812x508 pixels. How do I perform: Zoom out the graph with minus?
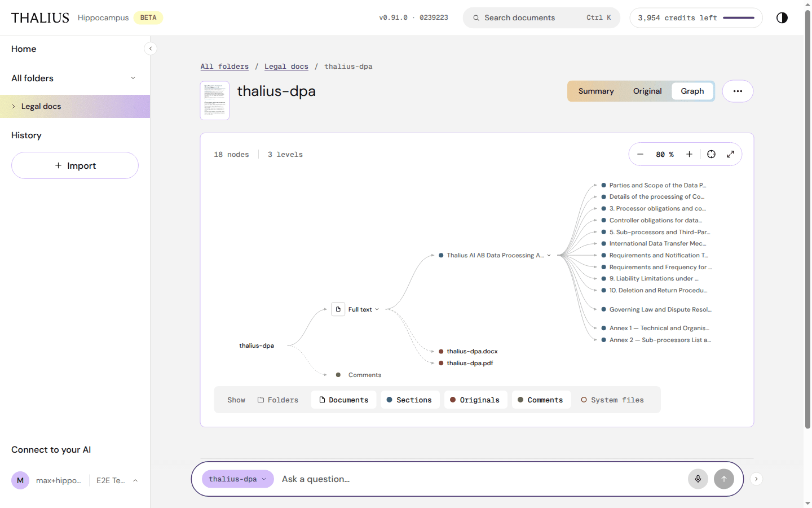[640, 154]
